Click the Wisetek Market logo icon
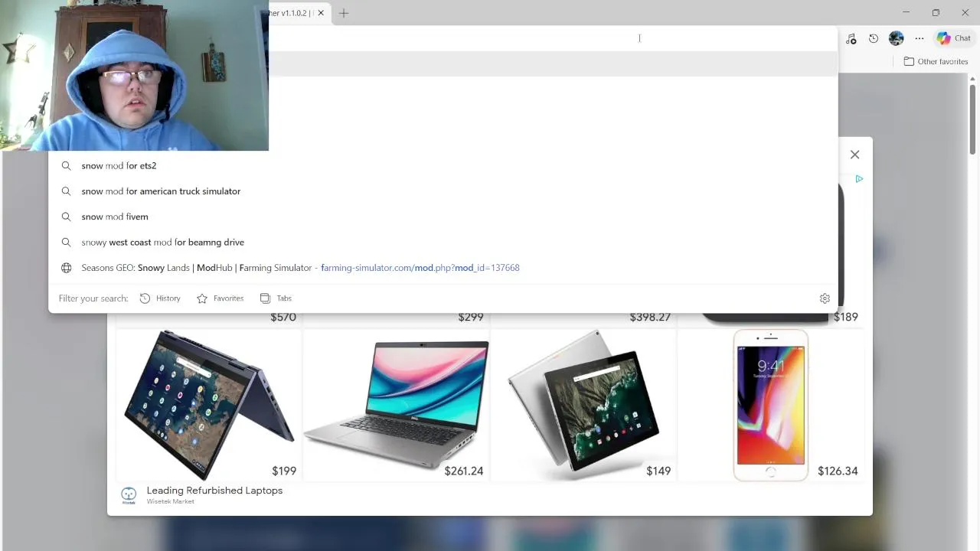The height and width of the screenshot is (551, 980). pyautogui.click(x=129, y=495)
